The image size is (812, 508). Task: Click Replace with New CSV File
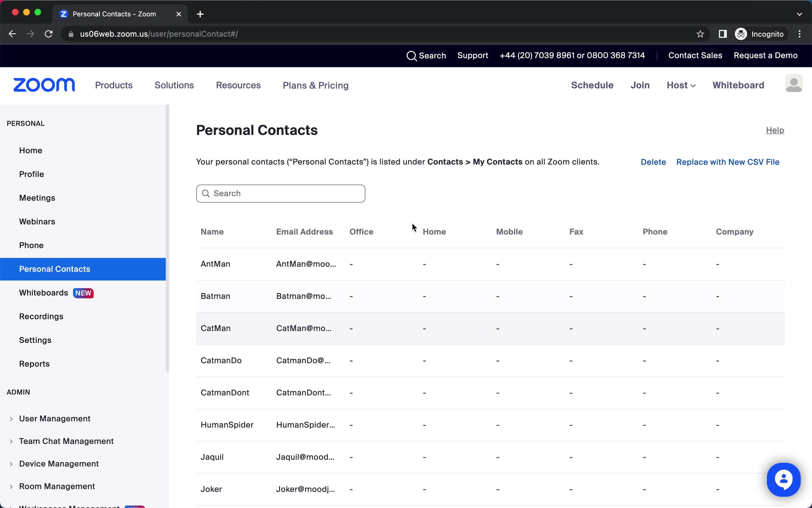coord(728,162)
